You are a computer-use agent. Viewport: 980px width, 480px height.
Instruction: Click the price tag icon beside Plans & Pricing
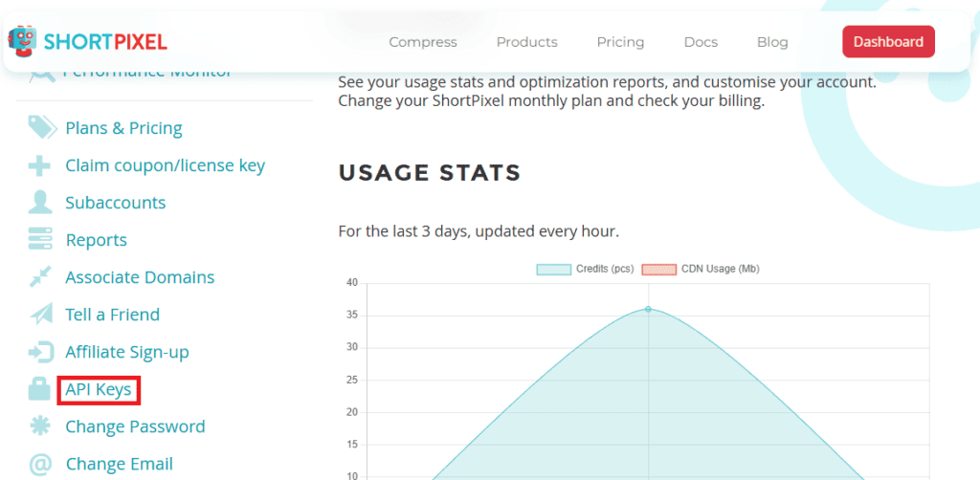coord(41,128)
